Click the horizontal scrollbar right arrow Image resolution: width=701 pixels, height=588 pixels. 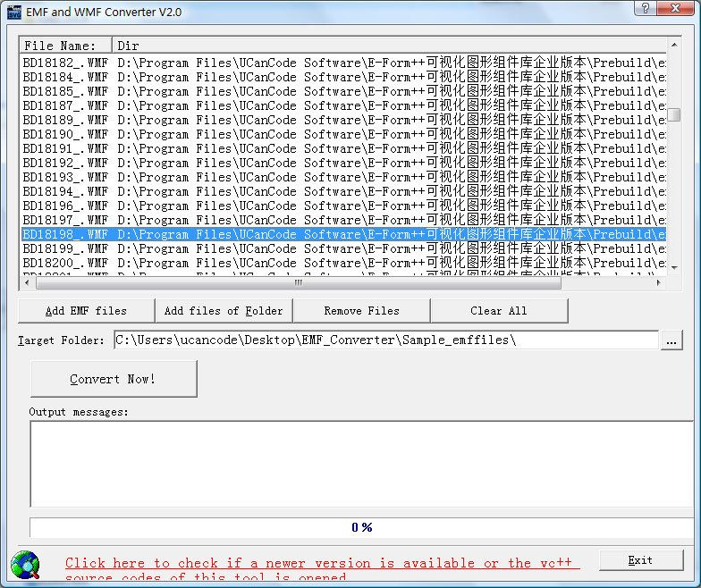click(x=660, y=283)
